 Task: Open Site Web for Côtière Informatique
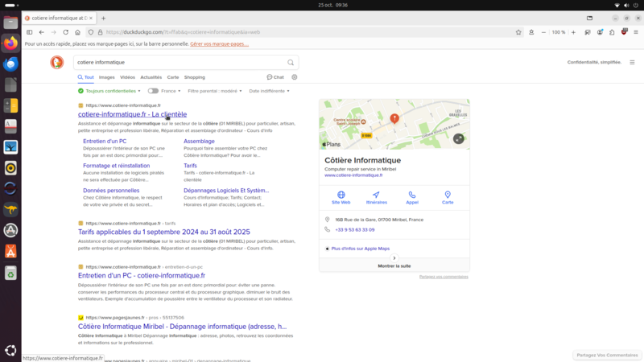pos(341,197)
